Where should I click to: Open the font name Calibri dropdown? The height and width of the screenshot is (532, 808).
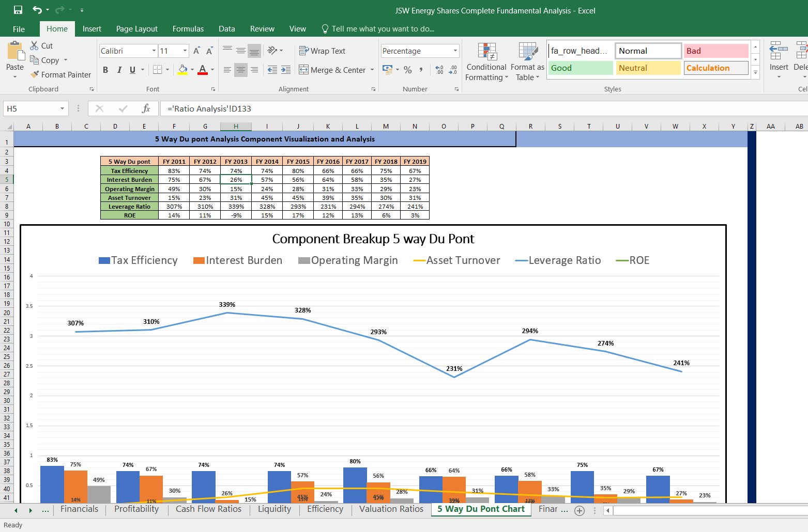pyautogui.click(x=154, y=51)
